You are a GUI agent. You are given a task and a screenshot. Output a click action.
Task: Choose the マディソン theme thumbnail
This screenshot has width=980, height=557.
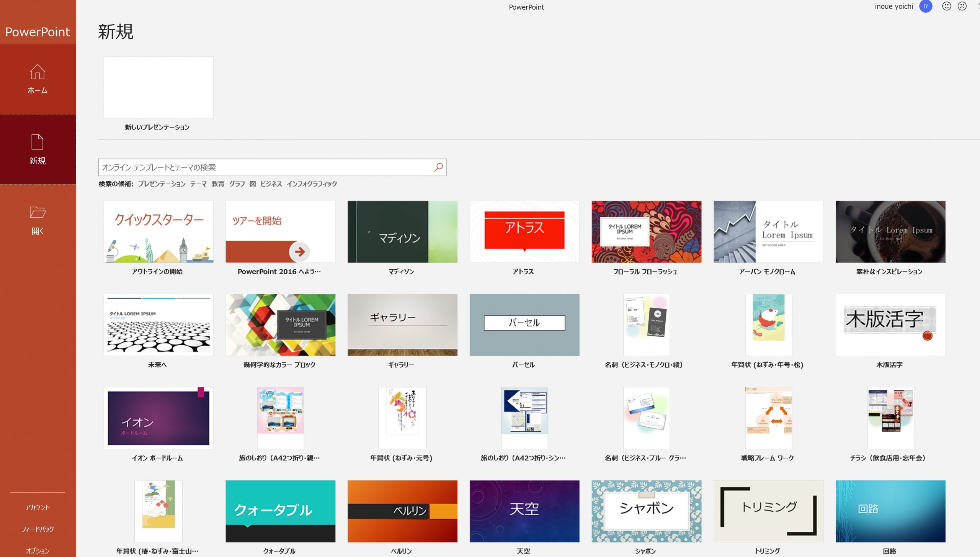(x=402, y=232)
